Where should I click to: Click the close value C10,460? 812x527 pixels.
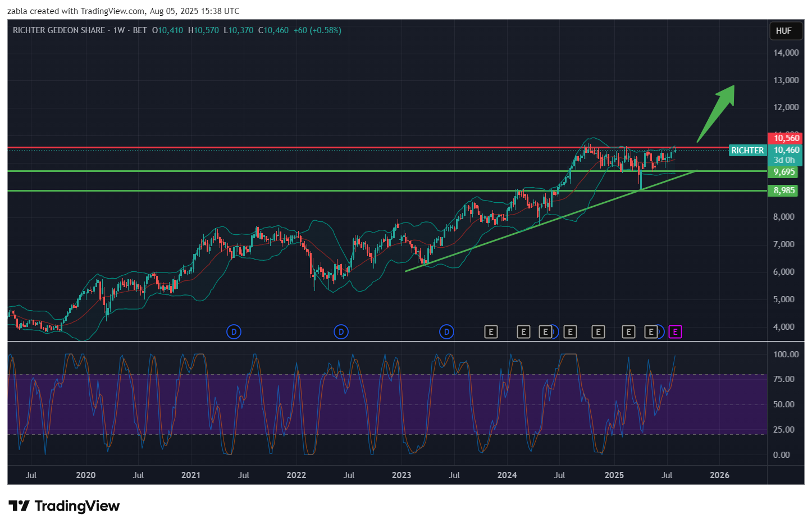(x=273, y=30)
